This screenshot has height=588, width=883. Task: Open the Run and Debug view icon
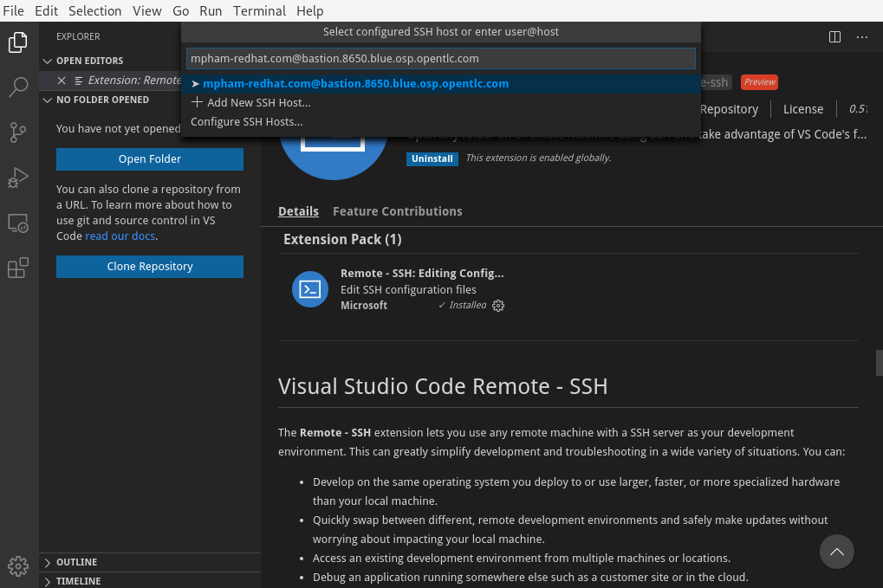(x=18, y=178)
